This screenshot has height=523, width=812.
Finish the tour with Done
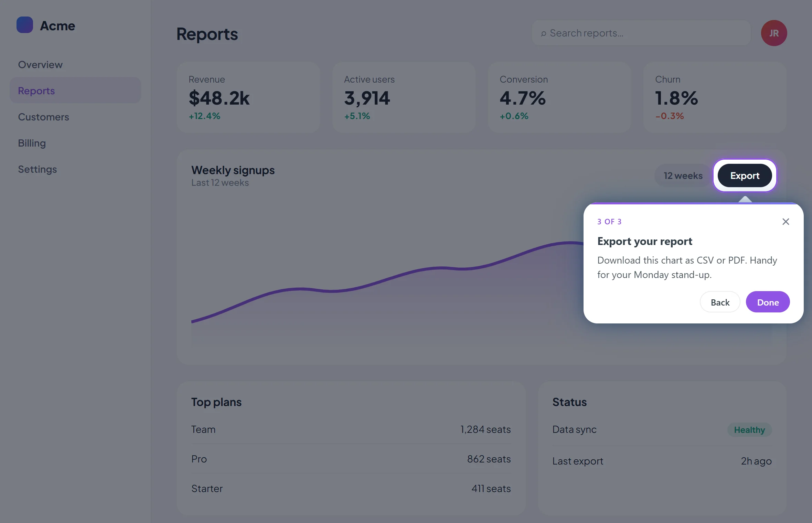click(x=768, y=302)
